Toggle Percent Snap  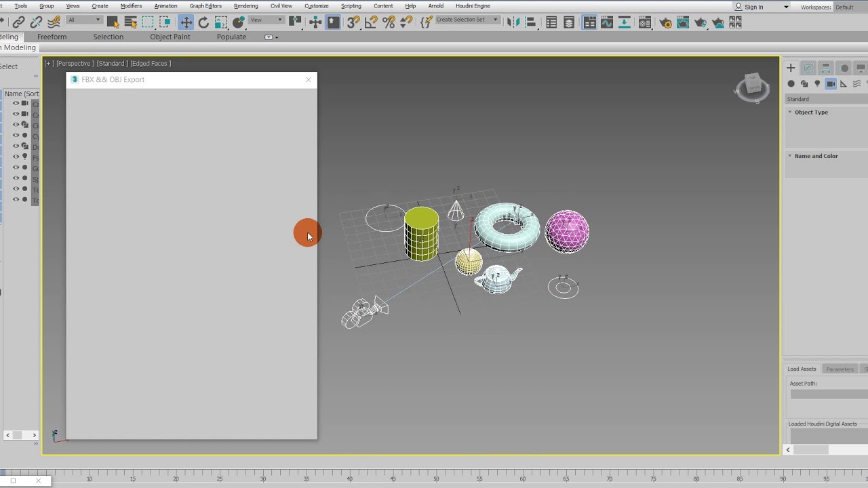(x=389, y=22)
